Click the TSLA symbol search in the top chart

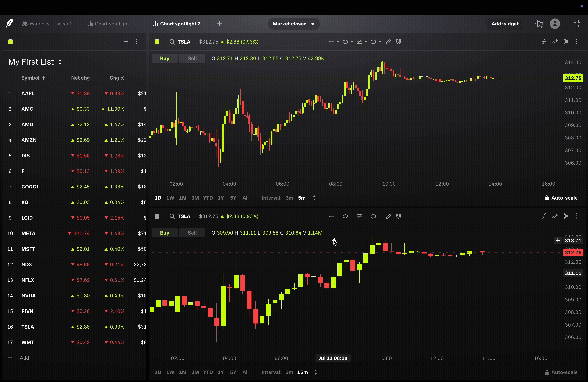pos(180,42)
